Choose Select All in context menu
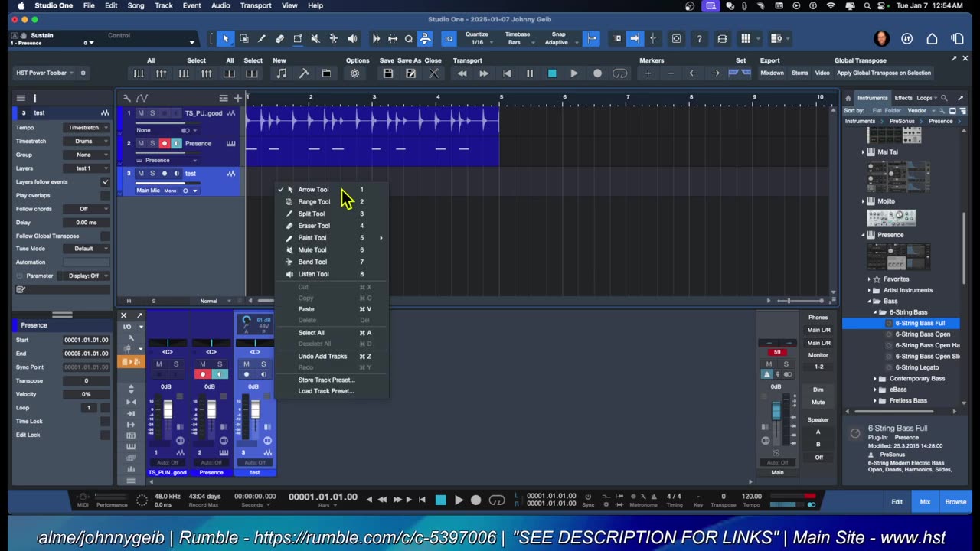Viewport: 980px width, 551px height. click(x=312, y=333)
